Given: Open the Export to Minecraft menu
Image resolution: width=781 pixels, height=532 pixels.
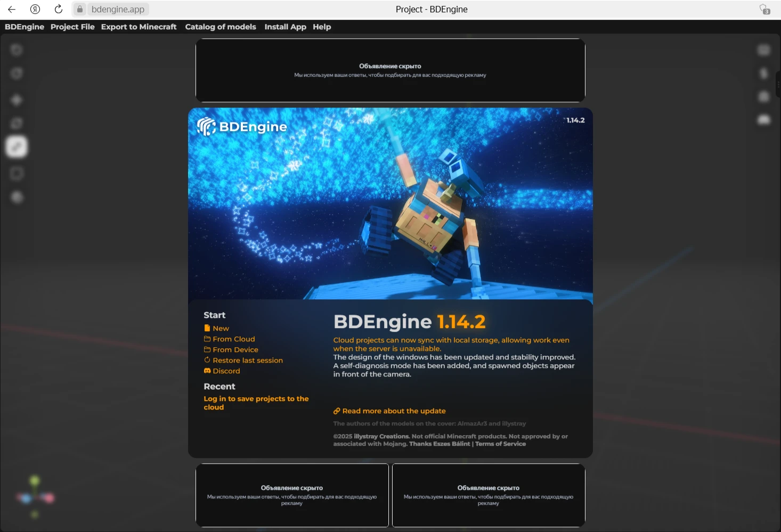Looking at the screenshot, I should pyautogui.click(x=139, y=27).
